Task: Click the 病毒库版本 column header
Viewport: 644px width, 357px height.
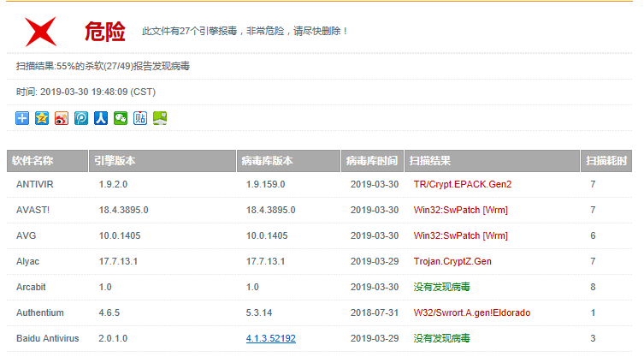Action: tap(288, 161)
